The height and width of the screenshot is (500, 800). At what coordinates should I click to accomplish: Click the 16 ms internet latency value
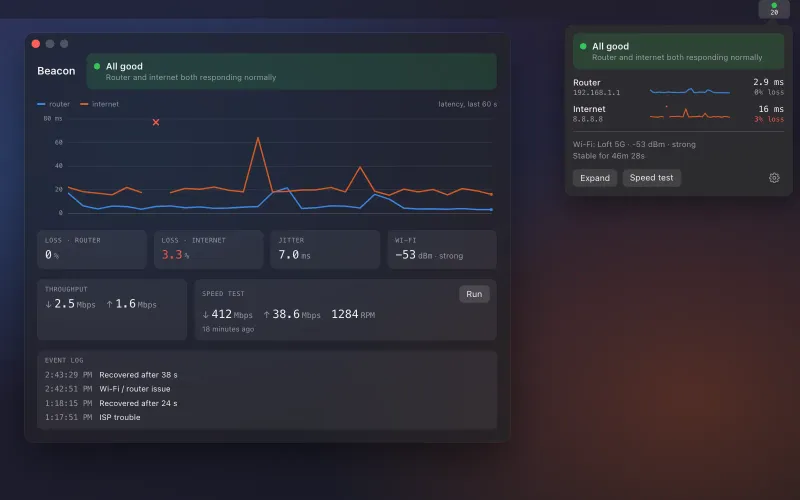coord(771,109)
